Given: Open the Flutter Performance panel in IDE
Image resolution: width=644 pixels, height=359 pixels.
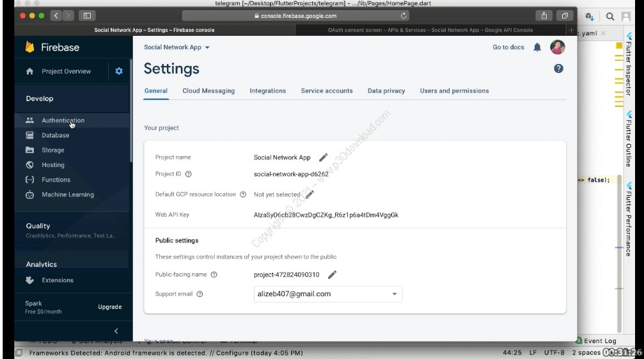Looking at the screenshot, I should (629, 220).
